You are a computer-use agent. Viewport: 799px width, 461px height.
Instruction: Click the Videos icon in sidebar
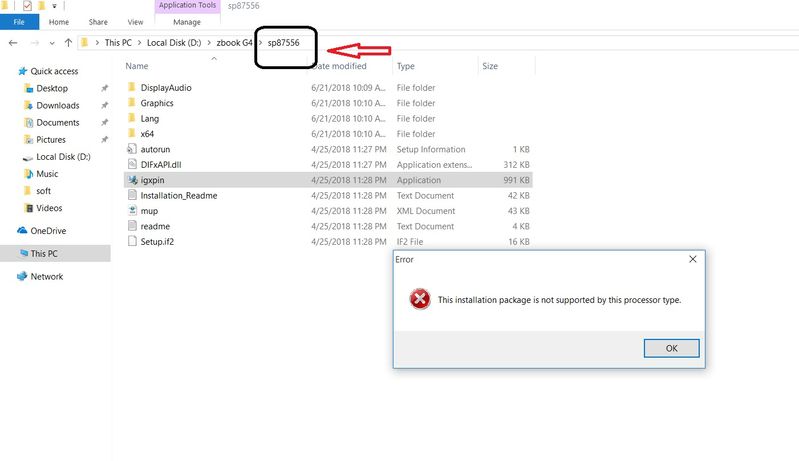[x=29, y=208]
